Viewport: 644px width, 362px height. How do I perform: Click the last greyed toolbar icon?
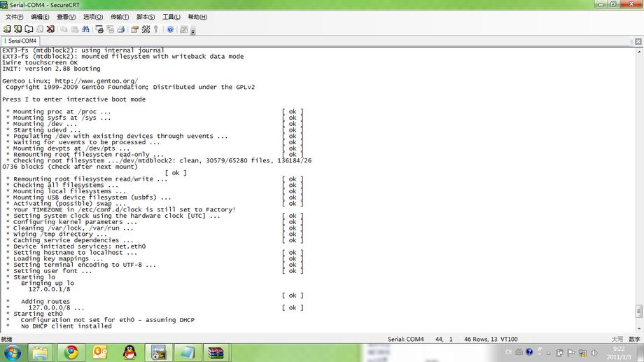click(183, 29)
